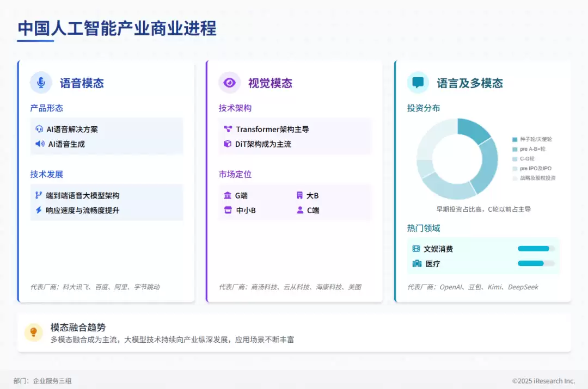
Task: Click the footer text 部门：企业服务三组
Action: click(42, 381)
